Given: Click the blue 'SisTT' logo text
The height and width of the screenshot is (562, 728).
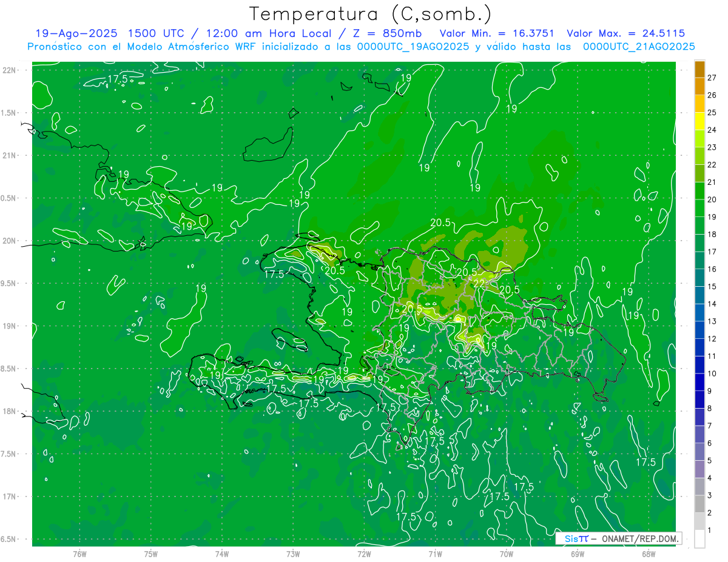Looking at the screenshot, I should (576, 538).
